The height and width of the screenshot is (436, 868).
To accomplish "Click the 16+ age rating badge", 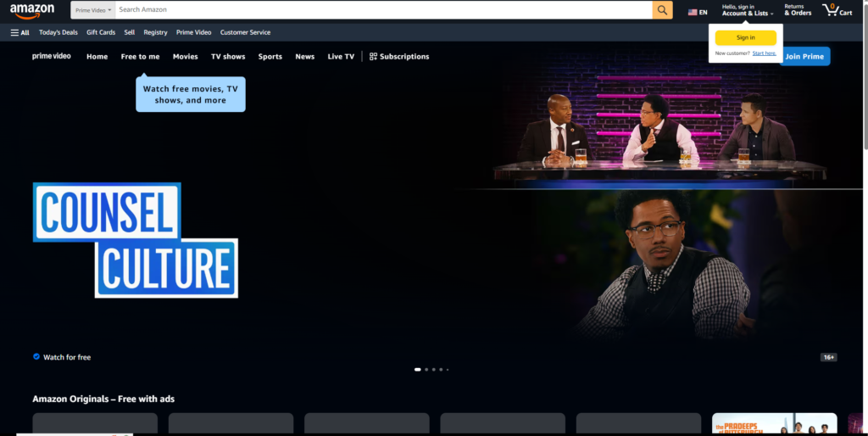I will tap(828, 357).
